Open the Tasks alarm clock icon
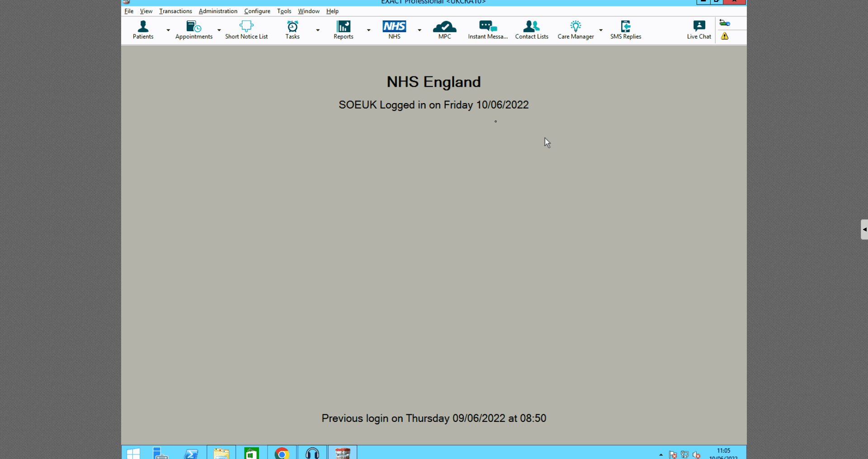Image resolution: width=868 pixels, height=459 pixels. 292,30
